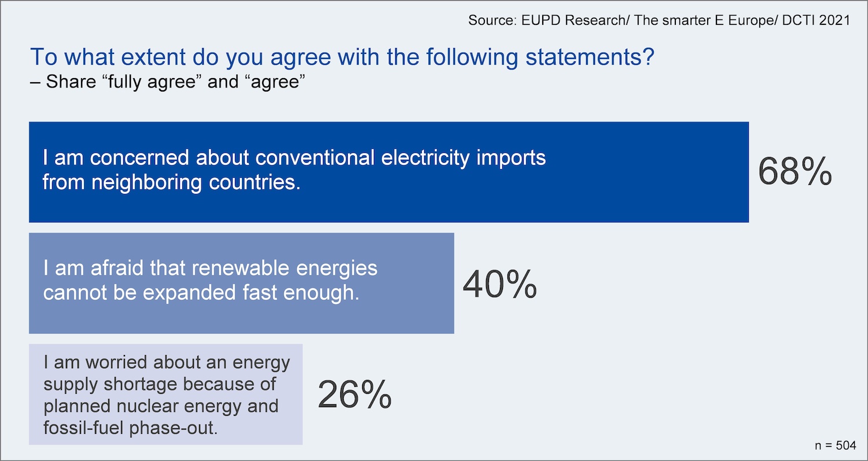Click the 40% value label
Screen dimensions: 868x461
pyautogui.click(x=499, y=284)
